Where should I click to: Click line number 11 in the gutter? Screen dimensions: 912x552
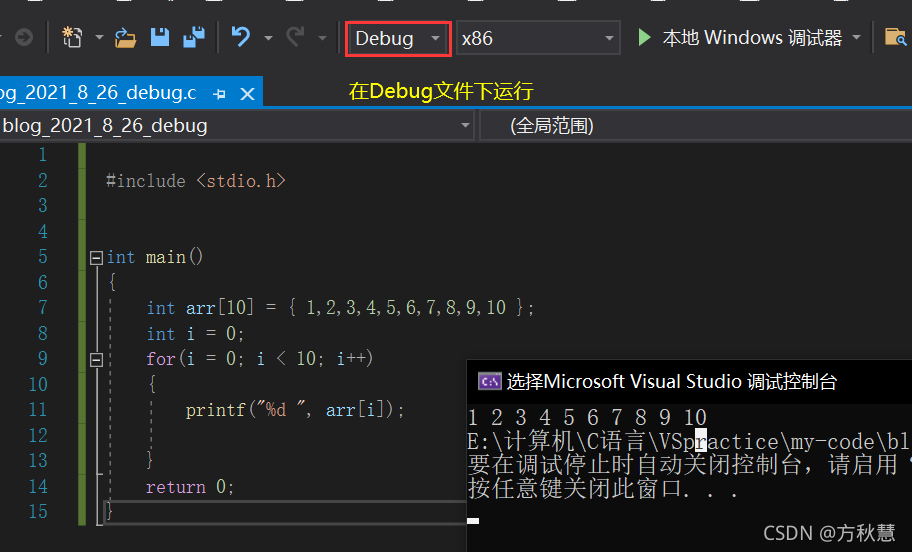(x=38, y=410)
